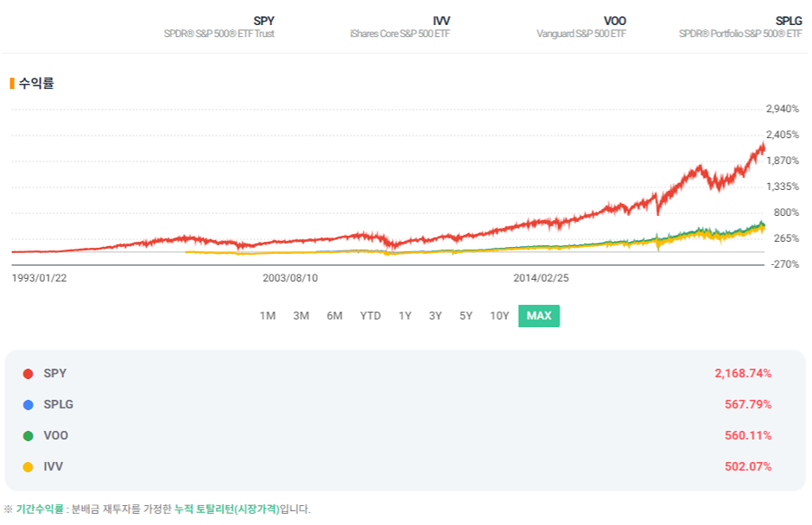Click the yellow IVV legend dot
The height and width of the screenshot is (525, 812).
28,467
